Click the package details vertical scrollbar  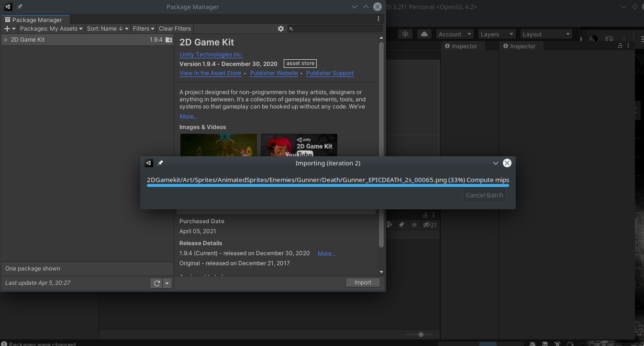tap(381, 145)
